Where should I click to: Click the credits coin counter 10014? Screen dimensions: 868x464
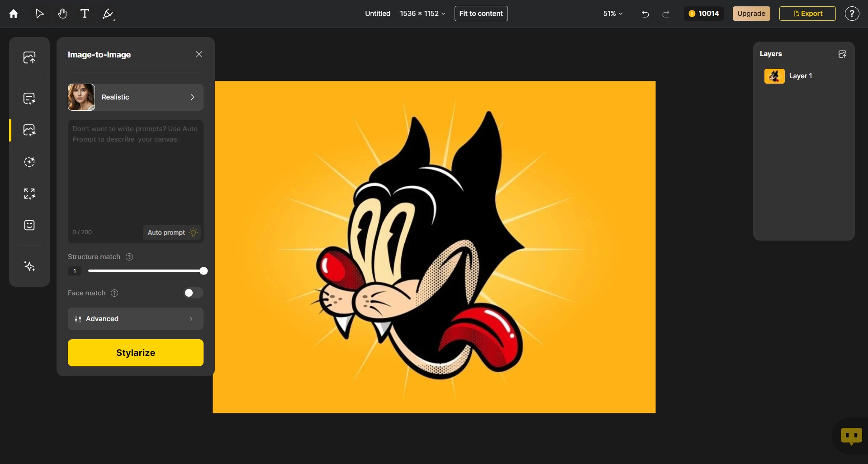[704, 14]
